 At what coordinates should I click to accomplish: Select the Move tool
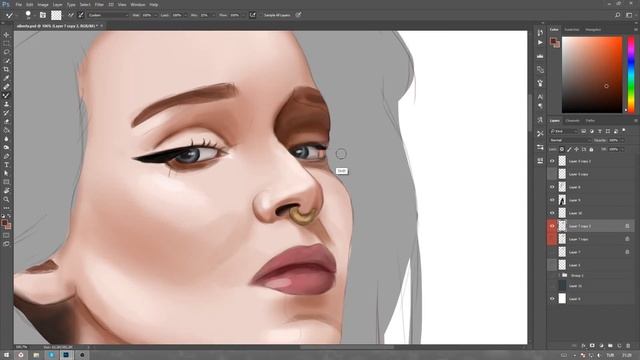point(6,35)
